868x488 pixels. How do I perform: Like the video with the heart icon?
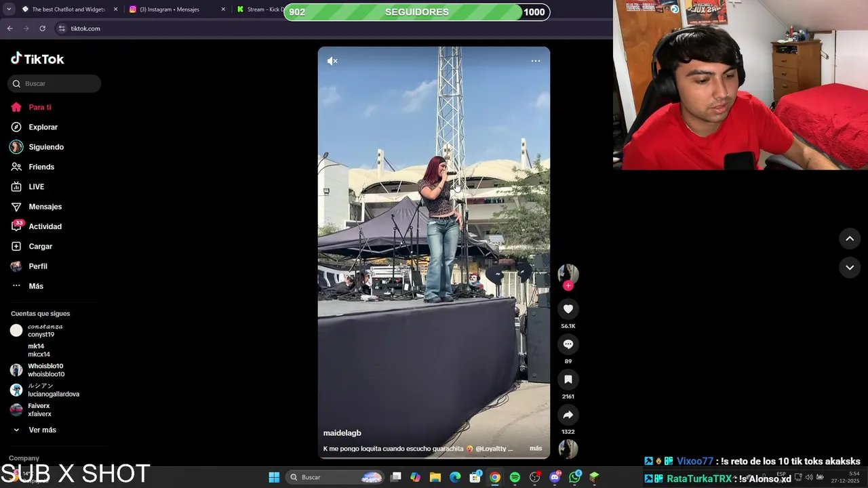point(568,309)
